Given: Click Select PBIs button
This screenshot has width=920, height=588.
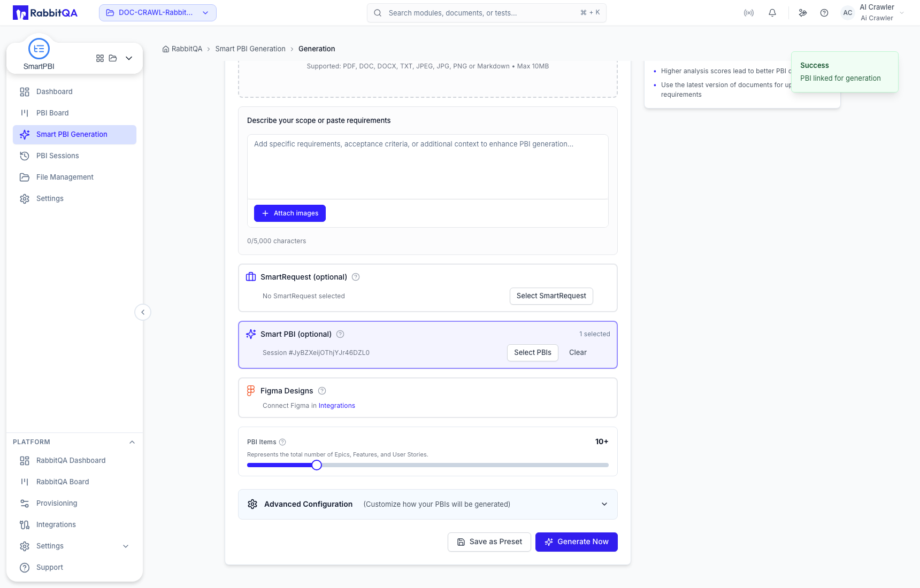Looking at the screenshot, I should (533, 353).
